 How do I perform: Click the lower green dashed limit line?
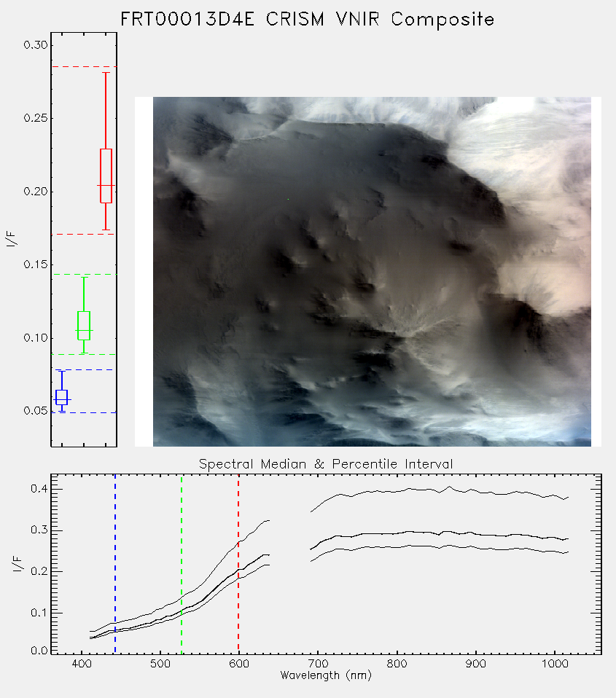click(84, 354)
